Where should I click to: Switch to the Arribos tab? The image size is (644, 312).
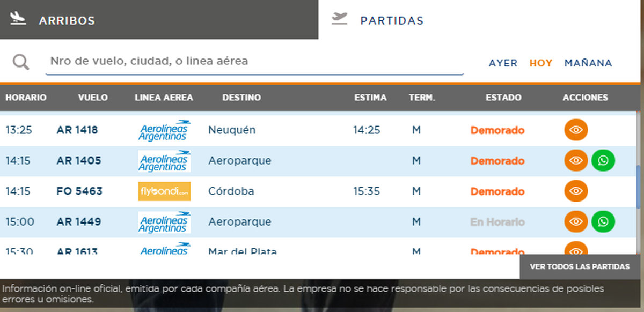[159, 20]
